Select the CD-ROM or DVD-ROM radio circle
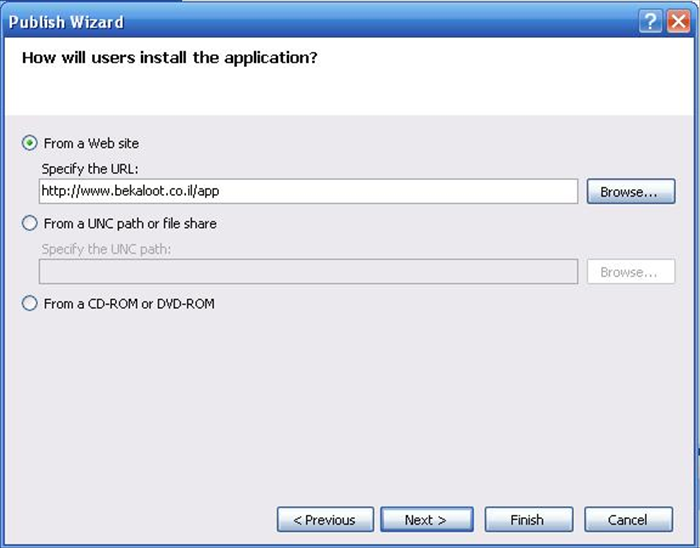 [x=29, y=303]
